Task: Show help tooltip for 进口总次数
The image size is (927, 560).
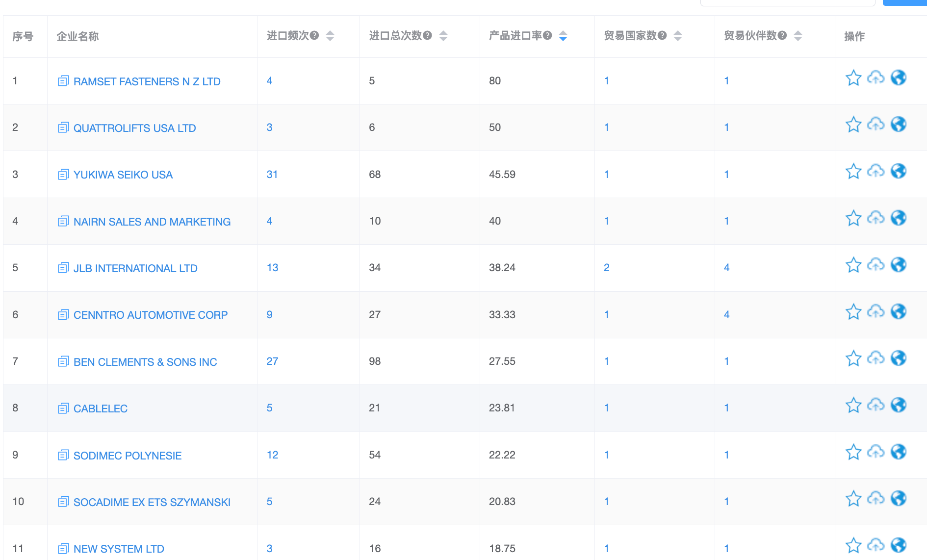Action: [x=427, y=35]
